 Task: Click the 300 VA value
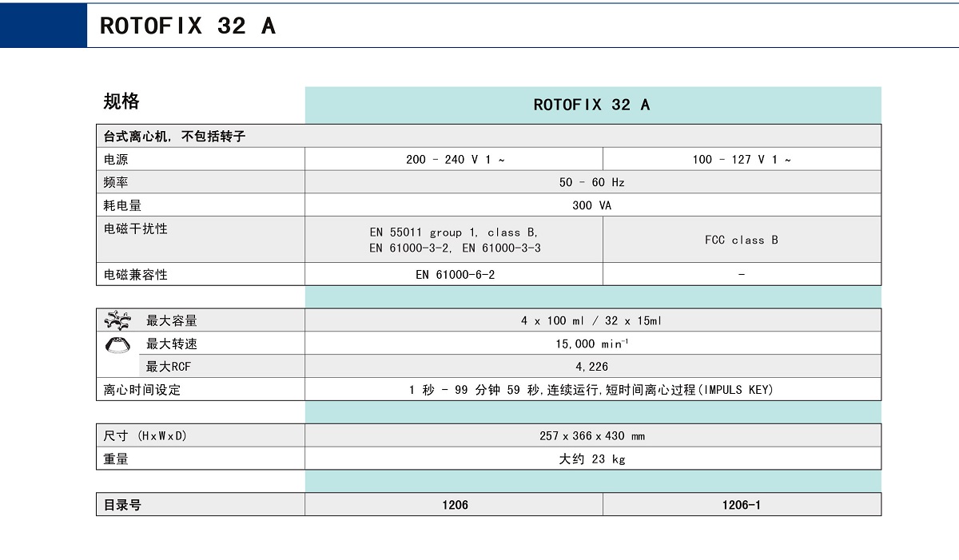[x=592, y=206]
